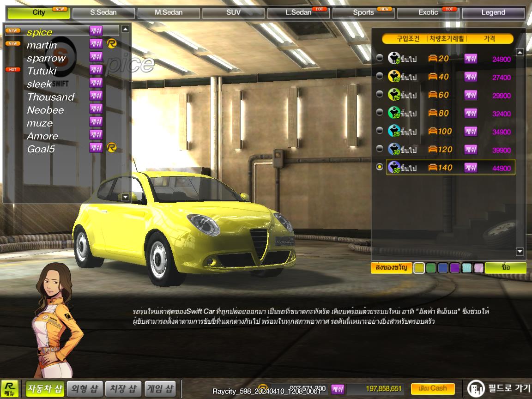Click the cash icon beside Tutuki
The width and height of the screenshot is (532, 399).
[96, 70]
